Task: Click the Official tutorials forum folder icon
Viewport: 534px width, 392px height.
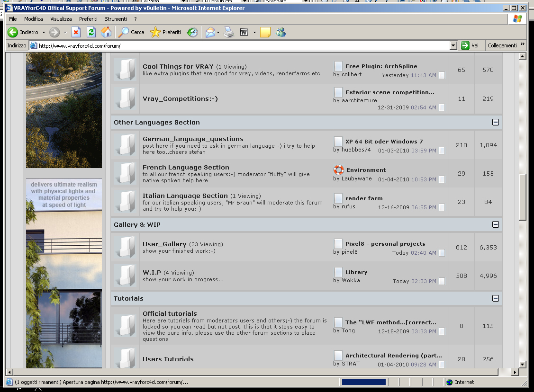Action: 126,326
